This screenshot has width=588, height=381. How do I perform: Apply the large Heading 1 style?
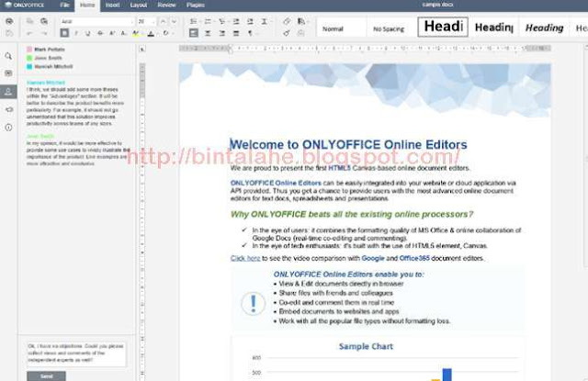[x=443, y=27]
